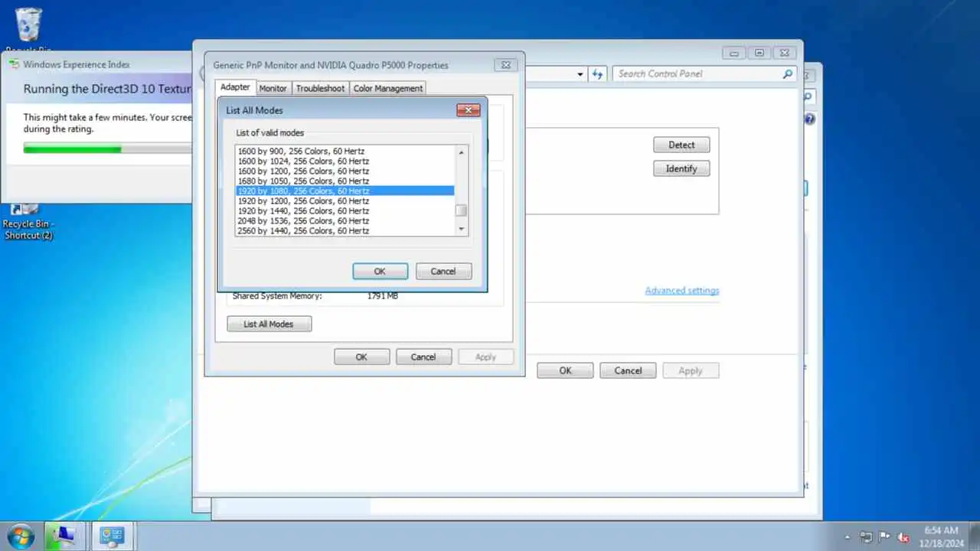The image size is (980, 551).
Task: Click the Windows Experience Index title bar icon
Action: tap(14, 64)
